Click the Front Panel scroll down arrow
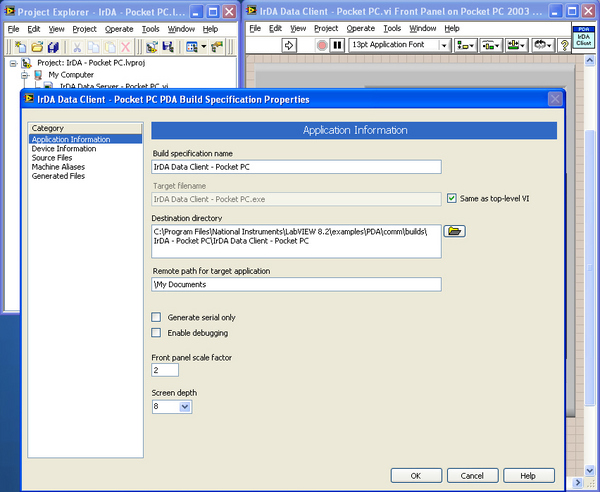 [590, 471]
